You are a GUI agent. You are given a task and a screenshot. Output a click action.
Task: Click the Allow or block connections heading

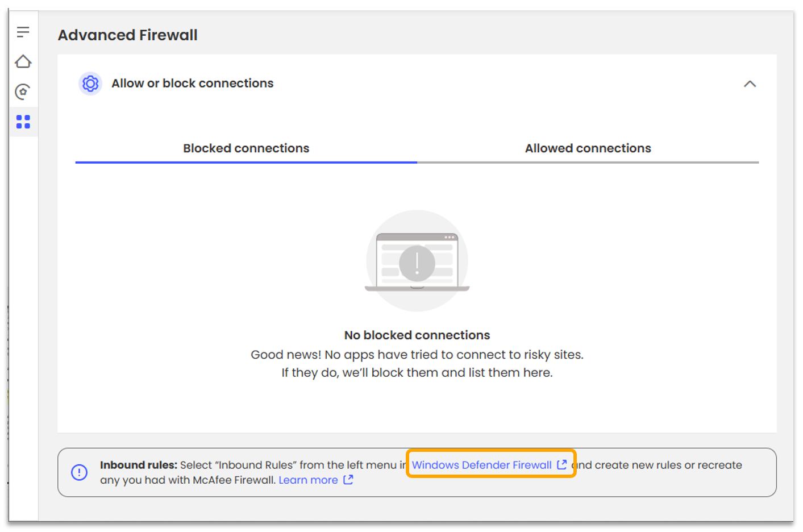(x=192, y=84)
